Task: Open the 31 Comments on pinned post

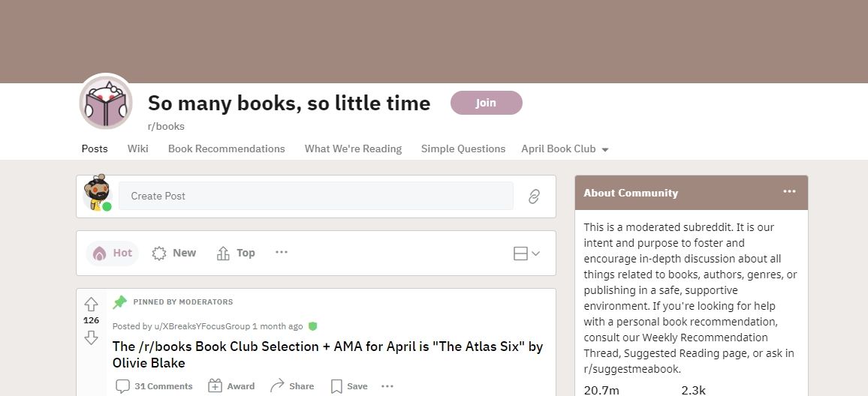Action: (x=155, y=386)
